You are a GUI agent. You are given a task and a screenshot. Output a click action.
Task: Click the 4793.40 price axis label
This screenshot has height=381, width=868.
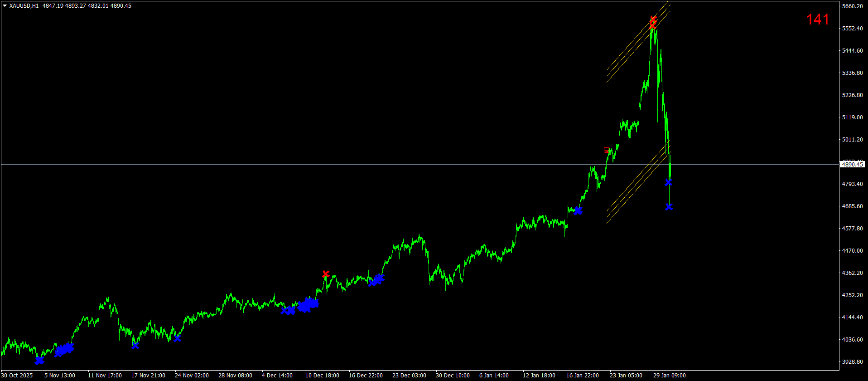(x=852, y=184)
